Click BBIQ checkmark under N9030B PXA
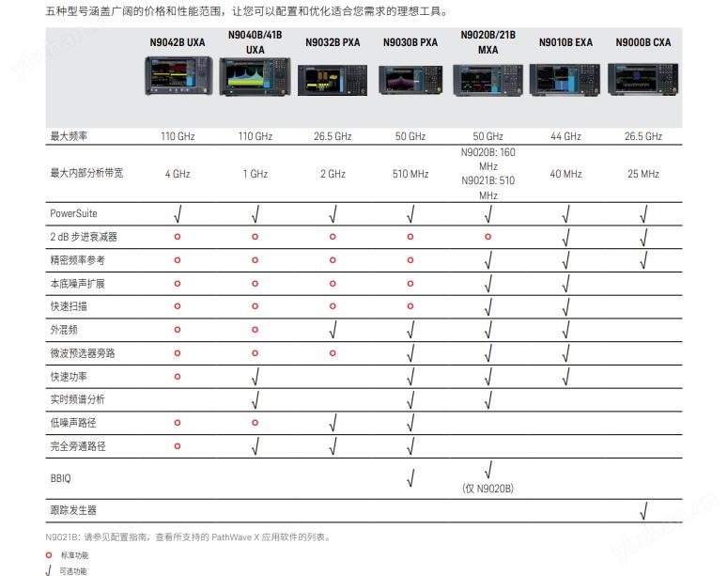Image resolution: width=728 pixels, height=576 pixels. pyautogui.click(x=410, y=477)
